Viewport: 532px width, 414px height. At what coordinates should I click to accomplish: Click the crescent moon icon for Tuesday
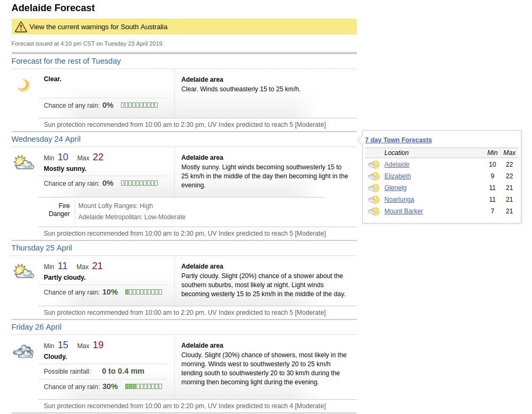tap(23, 85)
